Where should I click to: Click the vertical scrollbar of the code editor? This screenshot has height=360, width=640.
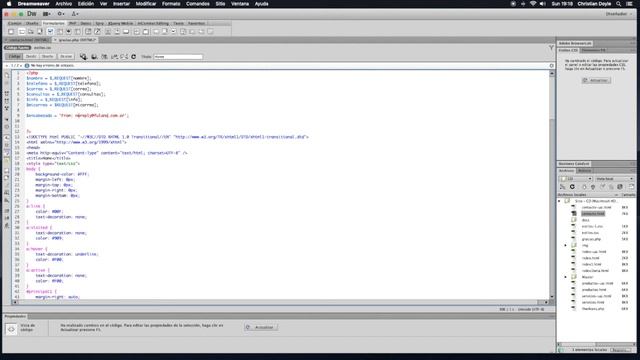pos(552,185)
